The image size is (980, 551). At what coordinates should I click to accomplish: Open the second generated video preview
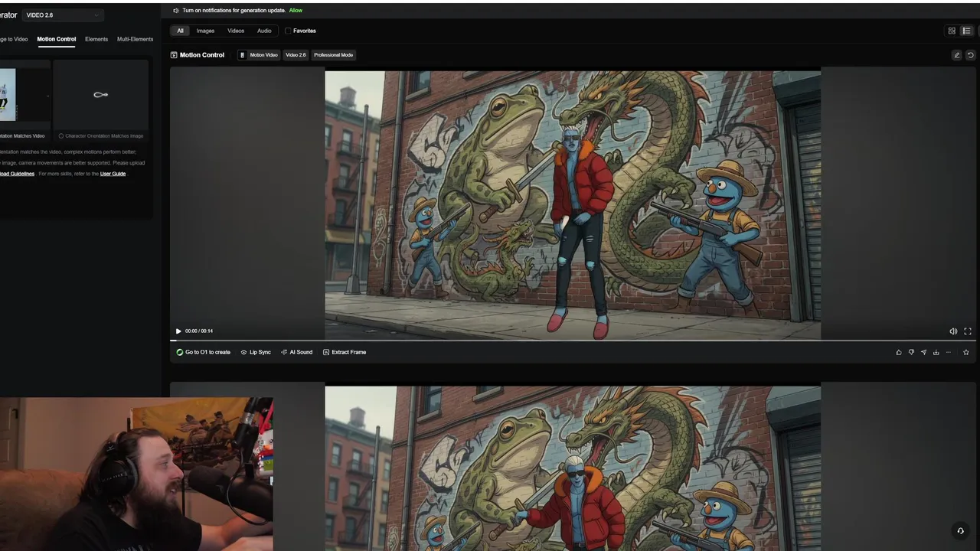(x=573, y=468)
